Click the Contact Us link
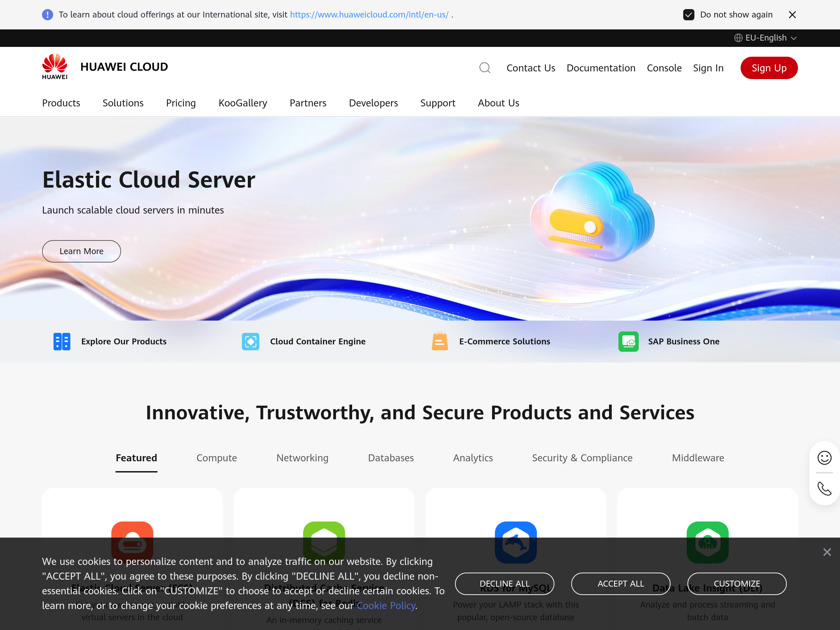This screenshot has height=630, width=840. [x=531, y=68]
